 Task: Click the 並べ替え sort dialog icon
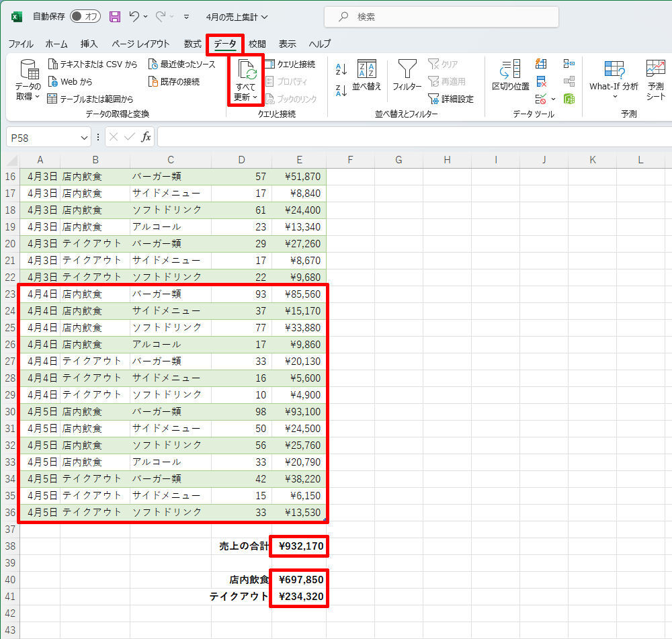(366, 75)
